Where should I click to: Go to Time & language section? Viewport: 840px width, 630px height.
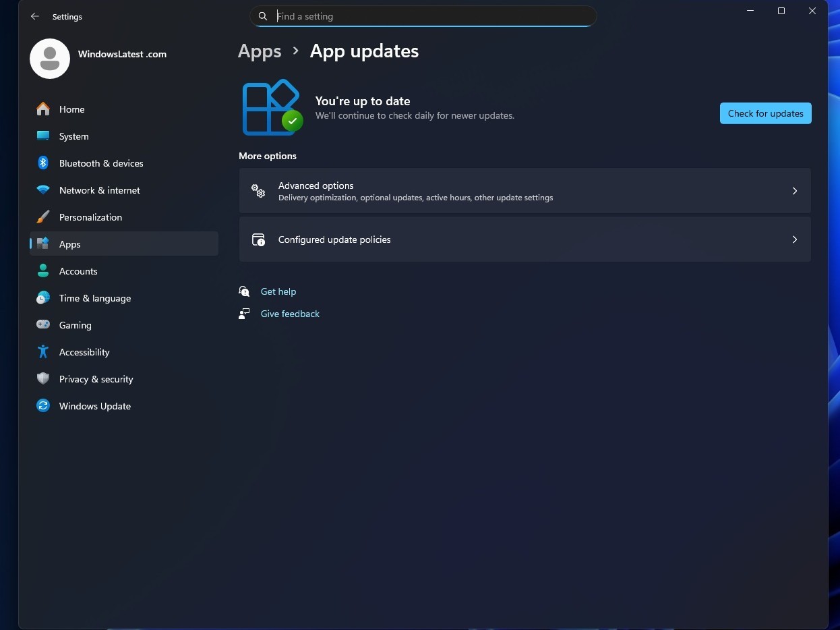coord(94,298)
